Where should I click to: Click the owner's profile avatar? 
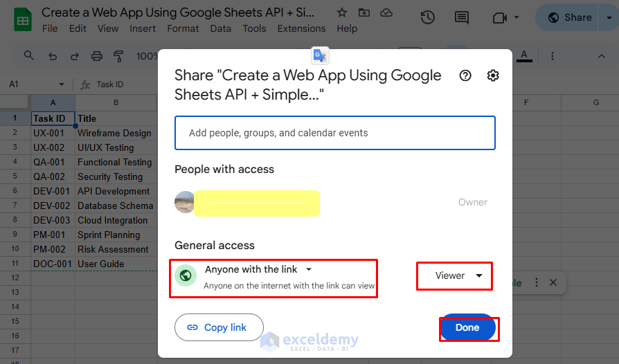[185, 202]
